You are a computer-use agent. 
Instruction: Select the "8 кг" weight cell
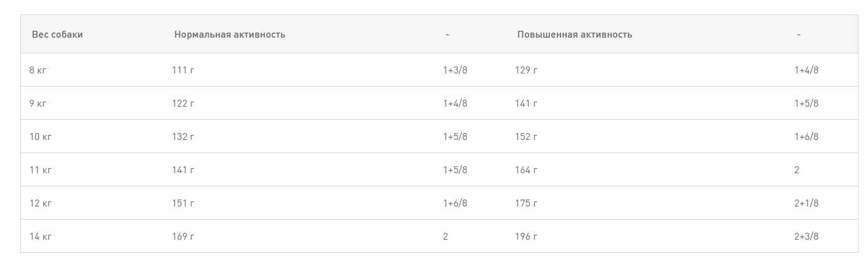[x=38, y=70]
